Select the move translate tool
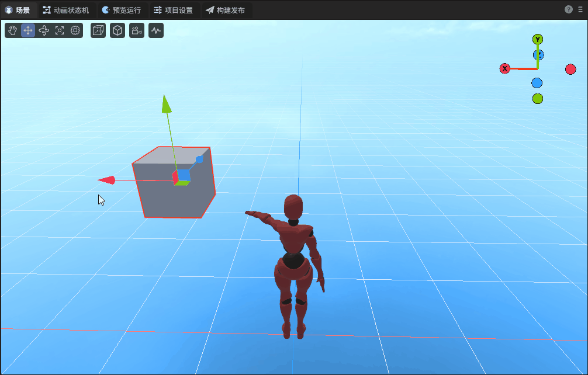The width and height of the screenshot is (588, 375). pyautogui.click(x=28, y=30)
